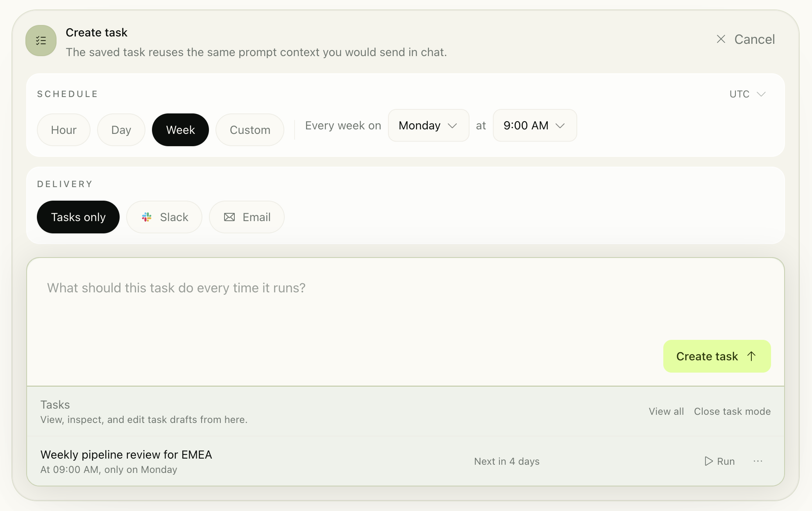
Task: Expand the chevron beside 9:00 AM
Action: [560, 126]
